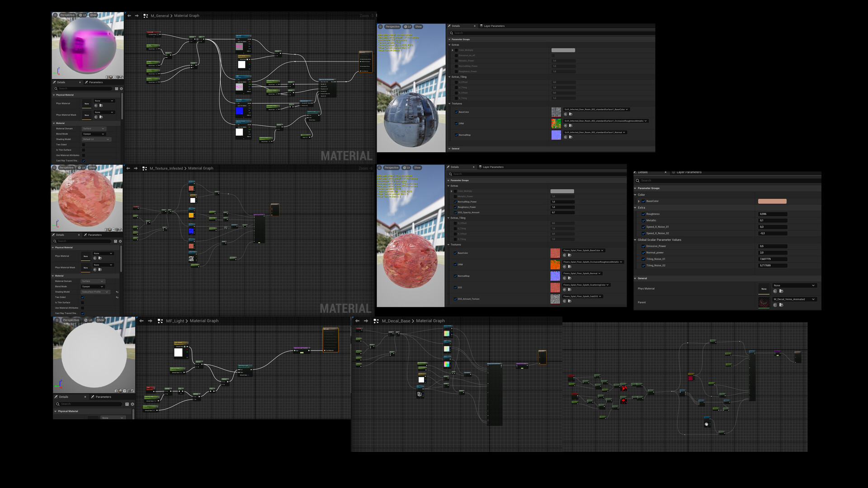Image resolution: width=868 pixels, height=488 pixels.
Task: Switch to Parameters tab in M_General panel
Action: (x=95, y=82)
